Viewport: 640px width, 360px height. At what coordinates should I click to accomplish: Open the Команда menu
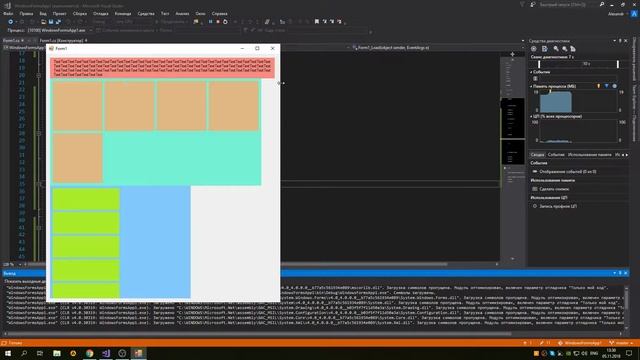pos(122,13)
